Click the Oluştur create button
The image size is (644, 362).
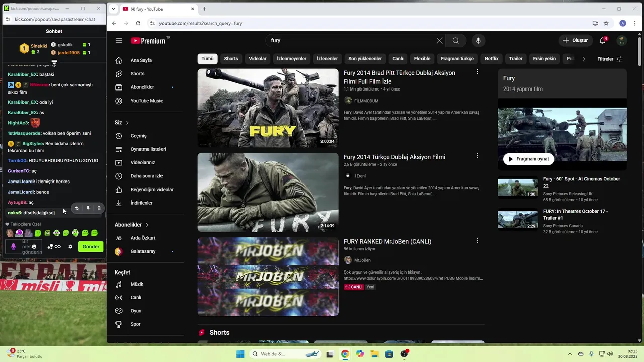(x=576, y=41)
